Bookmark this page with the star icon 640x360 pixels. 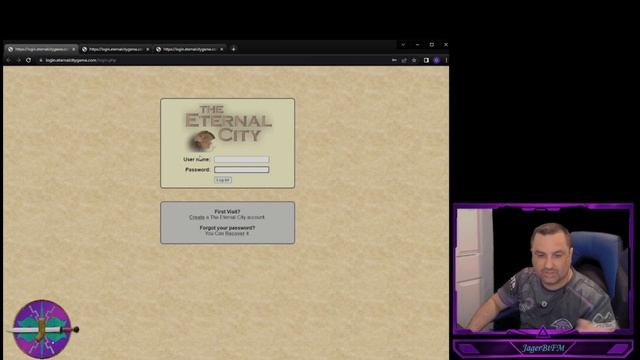[414, 60]
